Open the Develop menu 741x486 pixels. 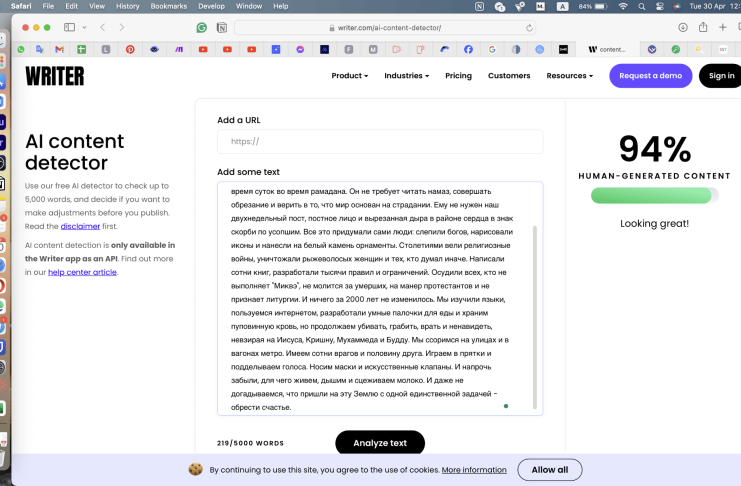tap(211, 6)
